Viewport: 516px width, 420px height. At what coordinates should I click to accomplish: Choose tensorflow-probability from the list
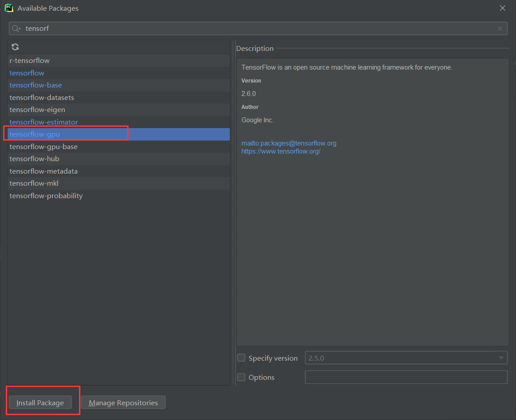coord(46,195)
